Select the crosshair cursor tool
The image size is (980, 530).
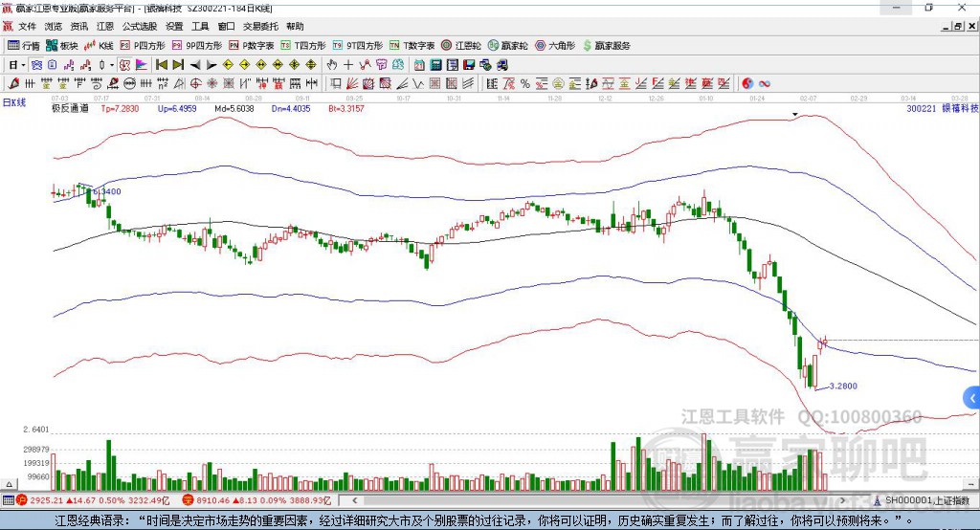pyautogui.click(x=348, y=65)
